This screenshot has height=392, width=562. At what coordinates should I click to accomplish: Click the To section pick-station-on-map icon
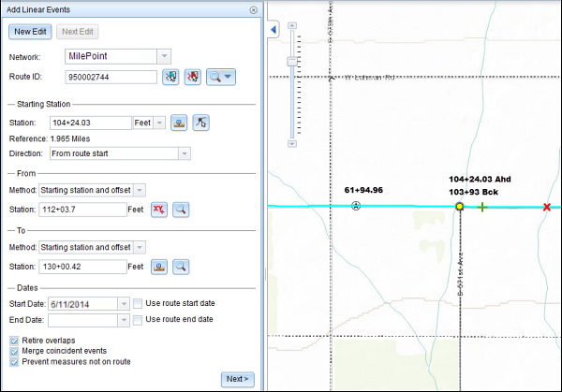point(160,267)
